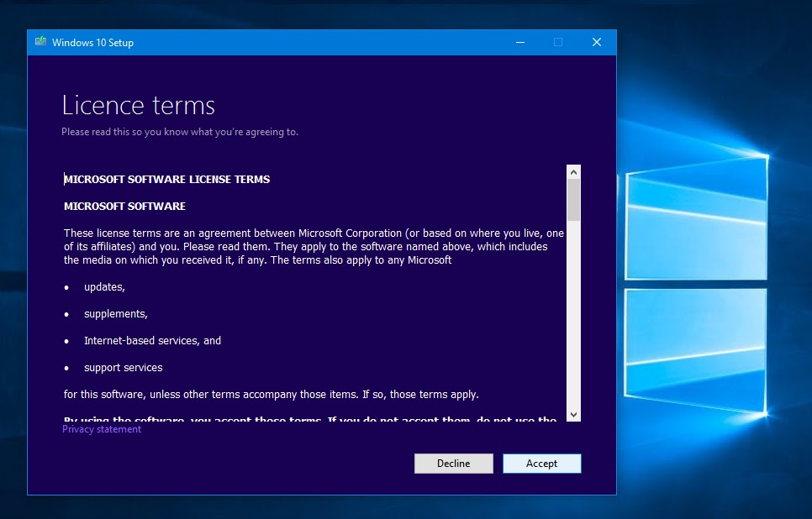Minimize the Windows 10 Setup window
This screenshot has height=519, width=812.
(x=519, y=42)
